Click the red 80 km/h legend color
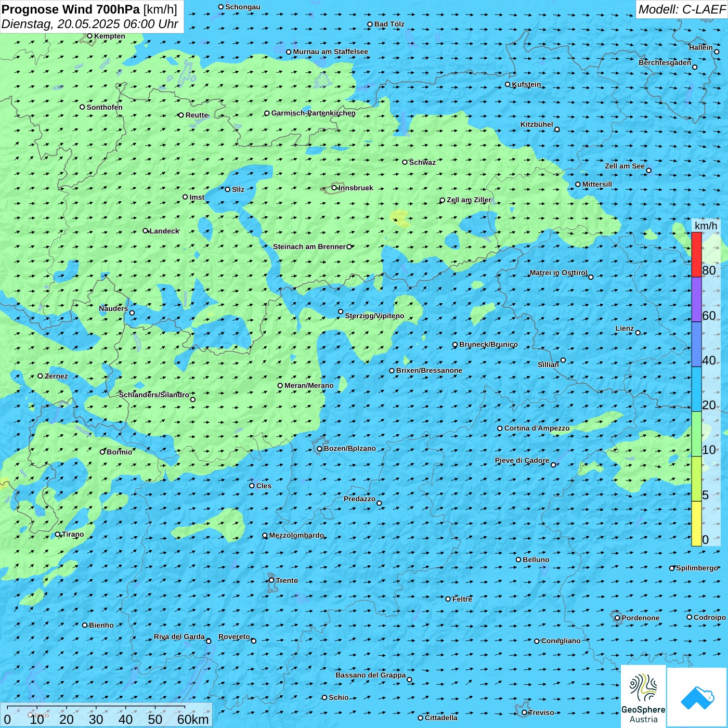 pyautogui.click(x=696, y=255)
